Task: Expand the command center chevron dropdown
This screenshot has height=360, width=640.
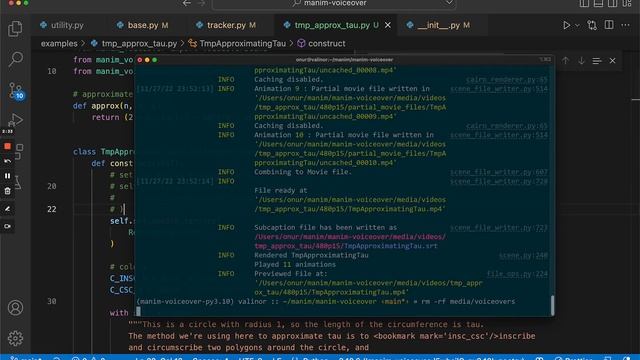Action: pos(449,3)
